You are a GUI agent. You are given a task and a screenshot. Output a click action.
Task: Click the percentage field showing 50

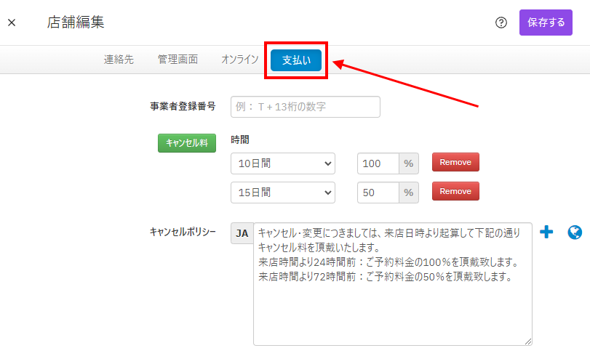click(x=378, y=192)
